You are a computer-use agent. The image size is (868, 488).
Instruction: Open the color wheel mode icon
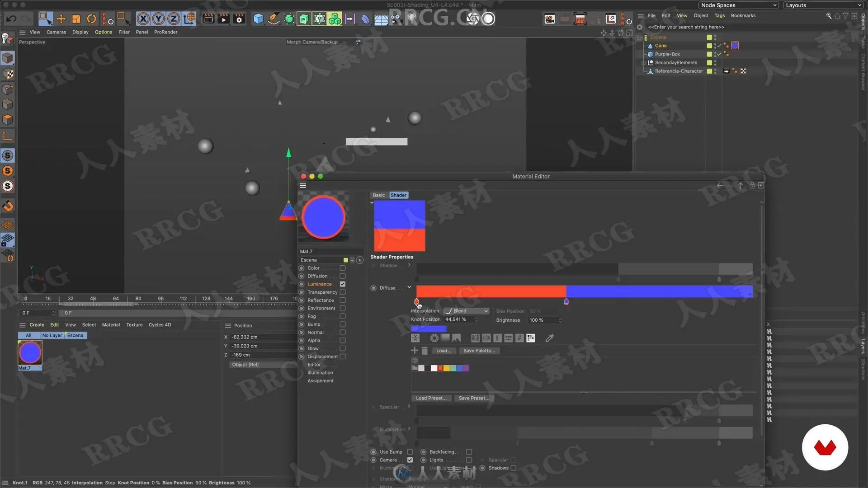pyautogui.click(x=434, y=338)
